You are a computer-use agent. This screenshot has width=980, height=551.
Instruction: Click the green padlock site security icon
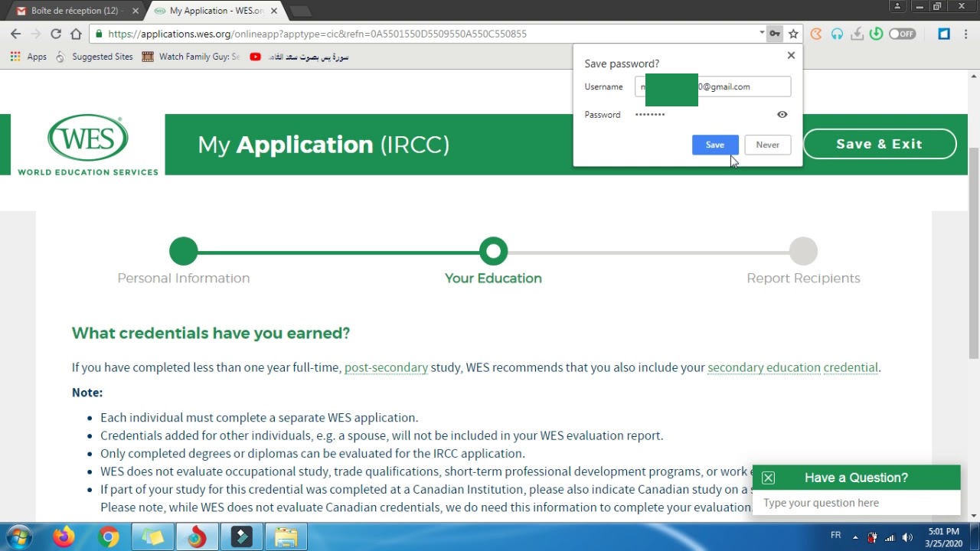click(x=99, y=34)
